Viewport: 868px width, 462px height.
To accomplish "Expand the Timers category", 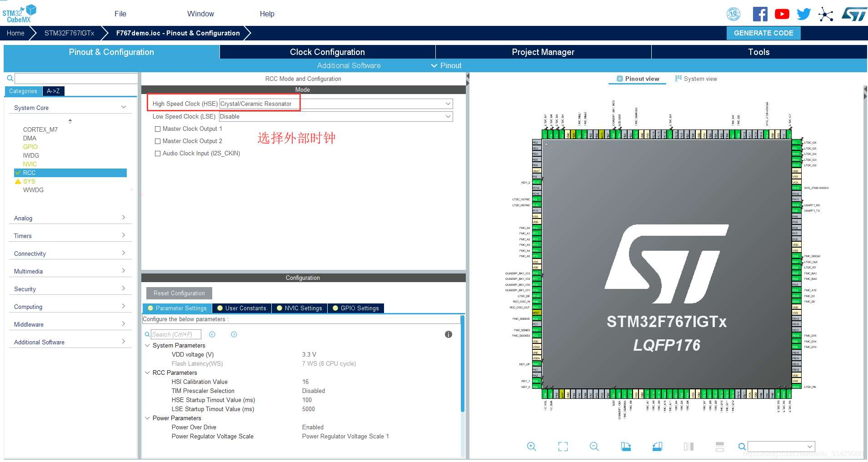I will click(124, 235).
